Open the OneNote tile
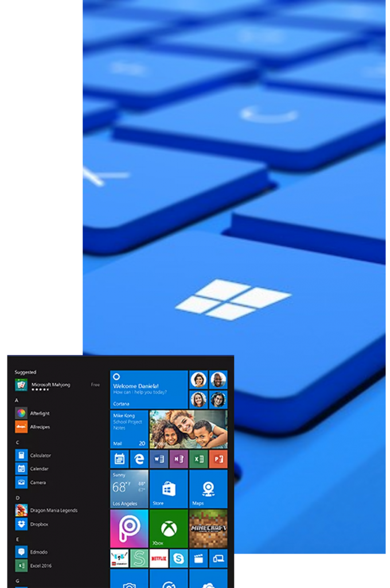This screenshot has height=588, width=390. tap(178, 459)
